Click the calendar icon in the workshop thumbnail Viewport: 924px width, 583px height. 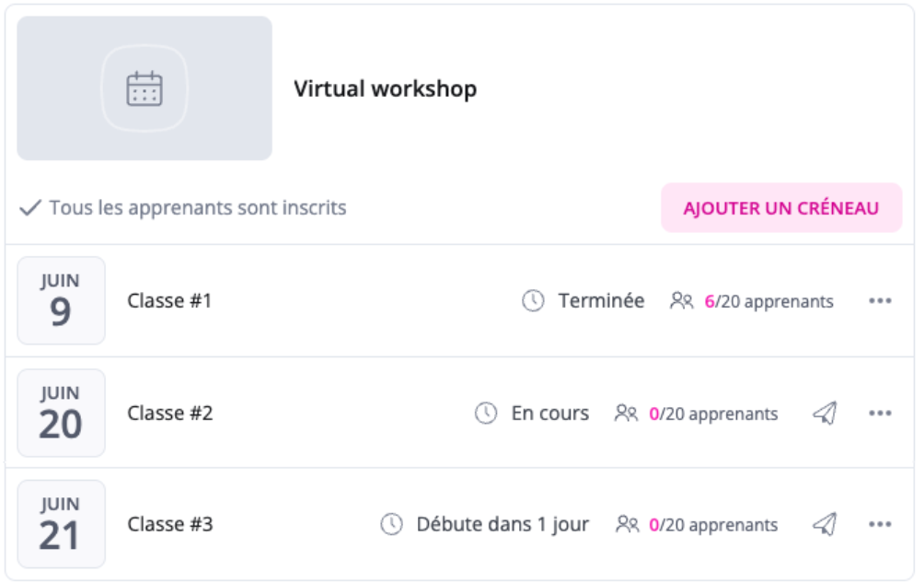pyautogui.click(x=144, y=89)
